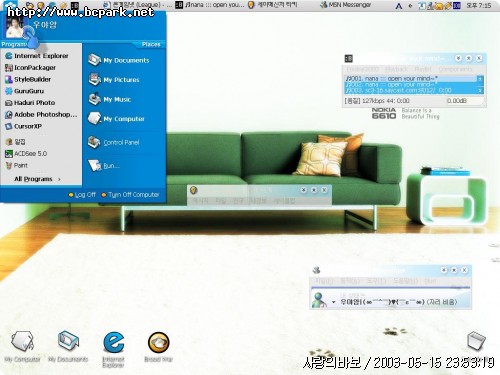Viewport: 500px width, 375px height.
Task: Launch Adobe Photoshop from start menu
Action: (x=41, y=115)
